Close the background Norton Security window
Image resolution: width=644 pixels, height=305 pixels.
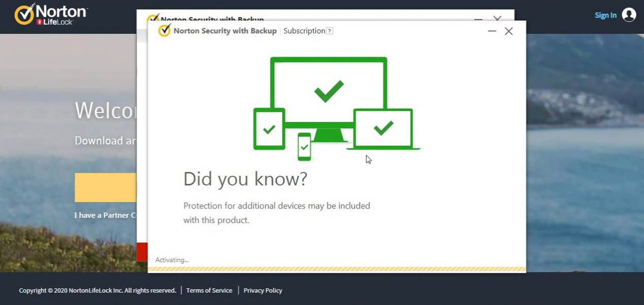tap(497, 18)
